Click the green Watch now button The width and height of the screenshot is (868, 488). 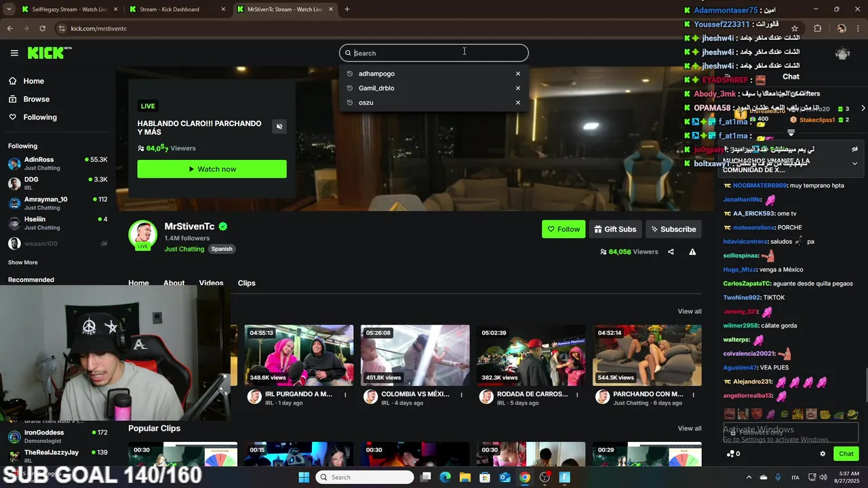pos(212,169)
